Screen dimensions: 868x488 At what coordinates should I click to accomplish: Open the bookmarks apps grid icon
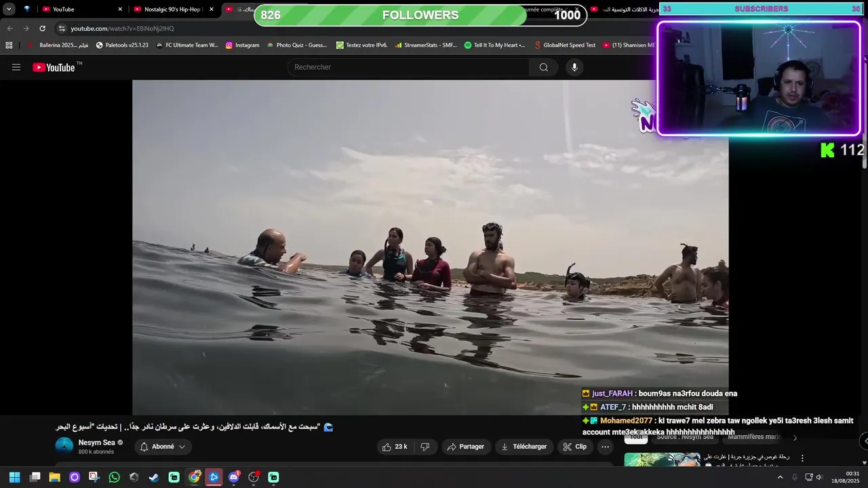9,45
